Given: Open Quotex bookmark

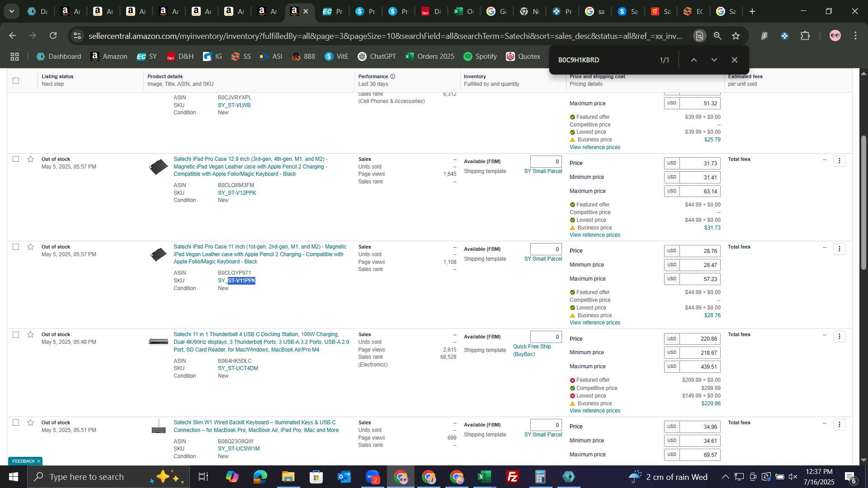Looking at the screenshot, I should 523,56.
